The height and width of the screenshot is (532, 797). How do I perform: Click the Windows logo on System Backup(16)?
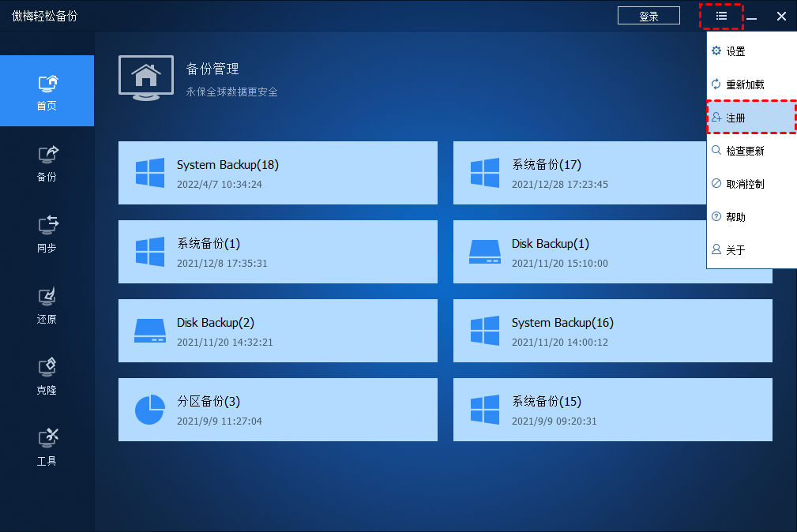(485, 331)
